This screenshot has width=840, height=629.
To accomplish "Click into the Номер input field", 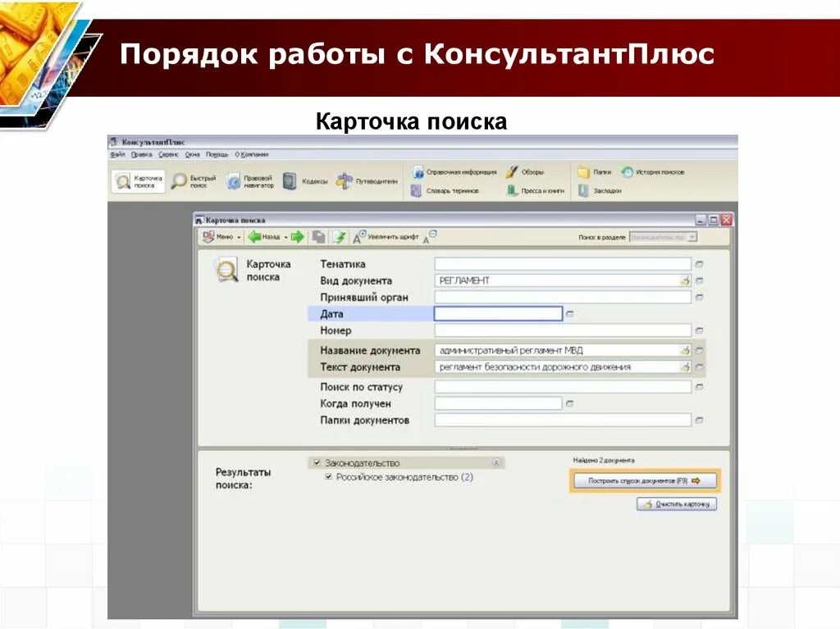I will [563, 330].
